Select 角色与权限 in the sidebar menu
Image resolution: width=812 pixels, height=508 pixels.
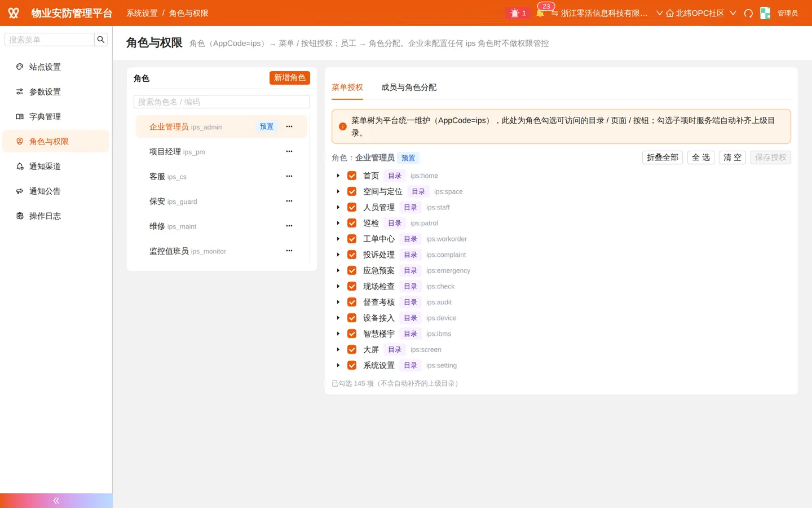pos(56,141)
